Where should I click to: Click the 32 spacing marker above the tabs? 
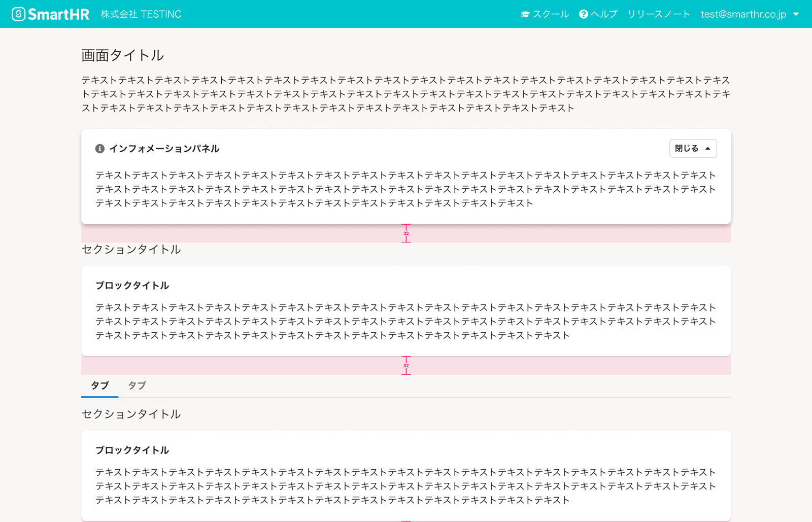(406, 365)
